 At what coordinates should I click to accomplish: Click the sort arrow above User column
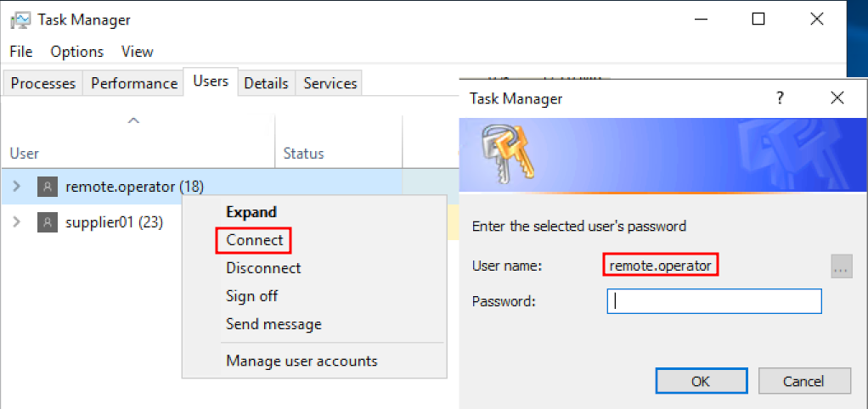pos(133,122)
